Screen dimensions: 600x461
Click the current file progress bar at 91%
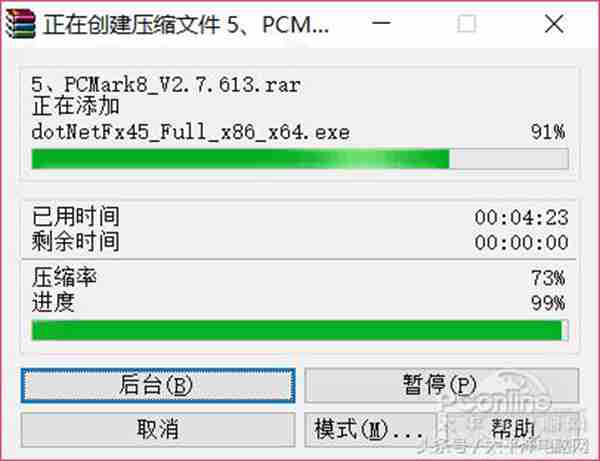pyautogui.click(x=300, y=159)
